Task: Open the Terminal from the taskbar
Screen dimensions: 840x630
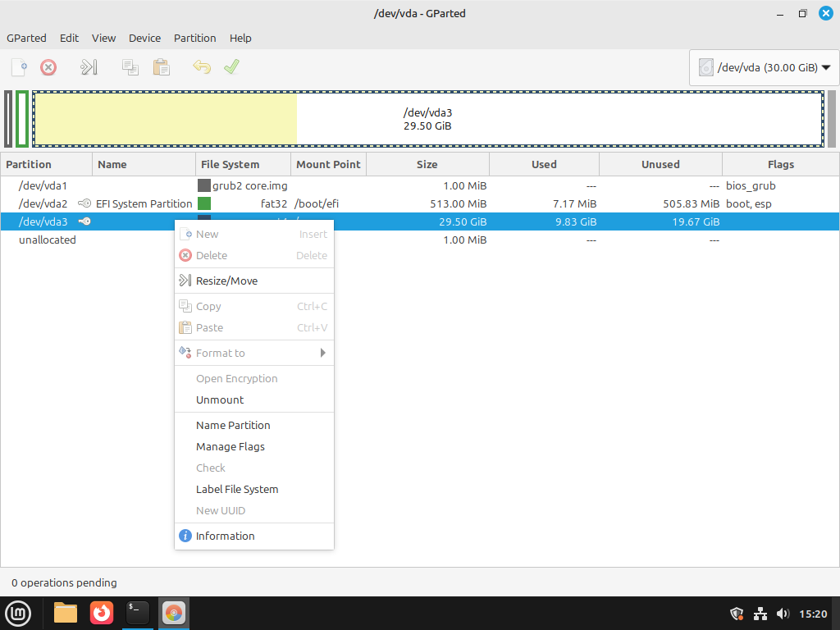Action: (x=138, y=613)
